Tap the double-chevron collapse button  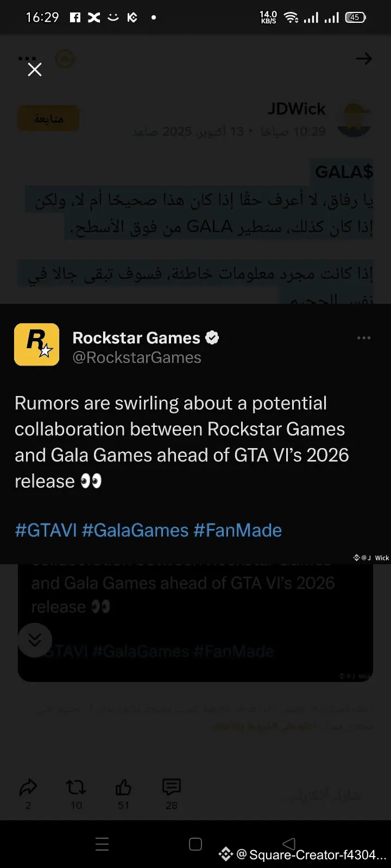[x=35, y=640]
